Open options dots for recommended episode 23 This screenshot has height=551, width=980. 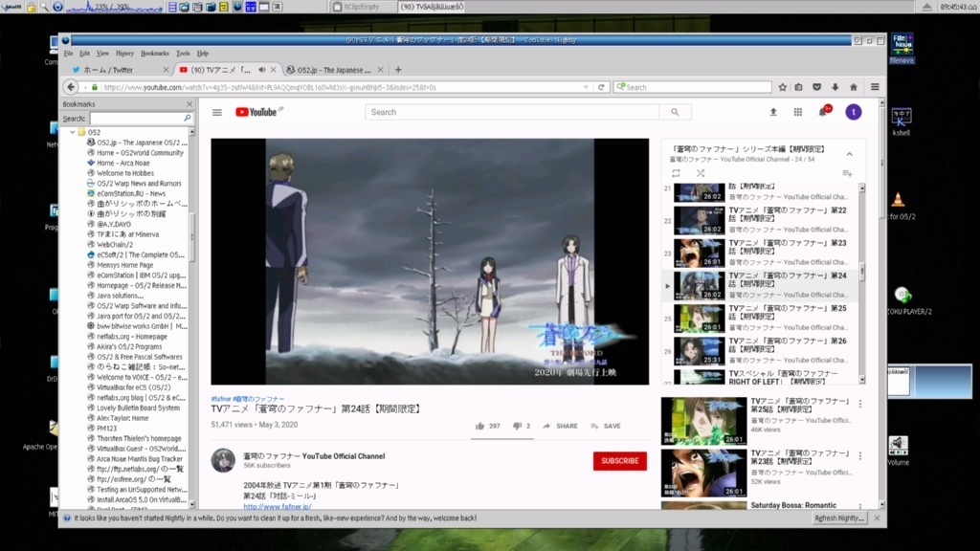click(860, 456)
